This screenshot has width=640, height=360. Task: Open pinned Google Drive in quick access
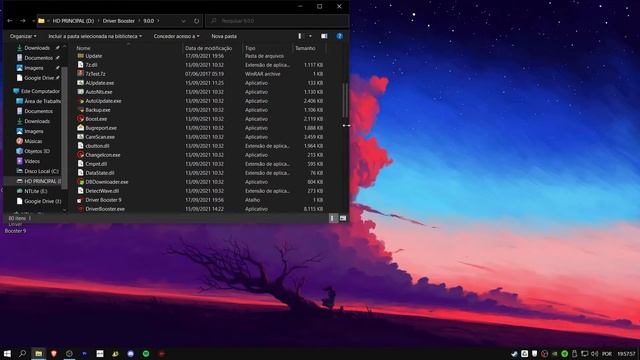[x=35, y=78]
